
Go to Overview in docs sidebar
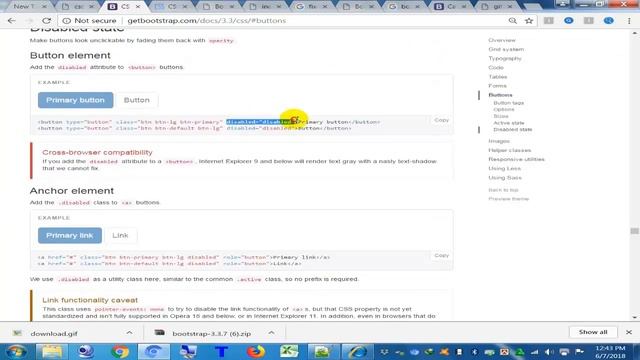tap(502, 40)
